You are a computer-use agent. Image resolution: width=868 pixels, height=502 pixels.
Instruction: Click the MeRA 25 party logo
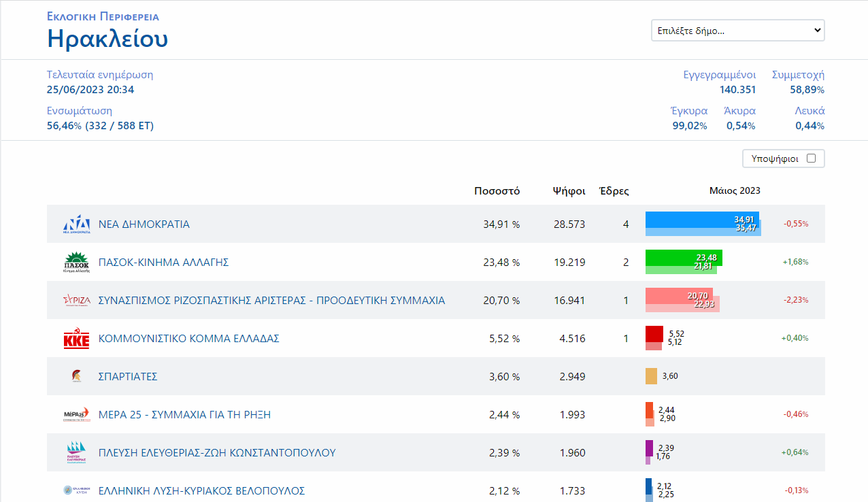pyautogui.click(x=76, y=415)
